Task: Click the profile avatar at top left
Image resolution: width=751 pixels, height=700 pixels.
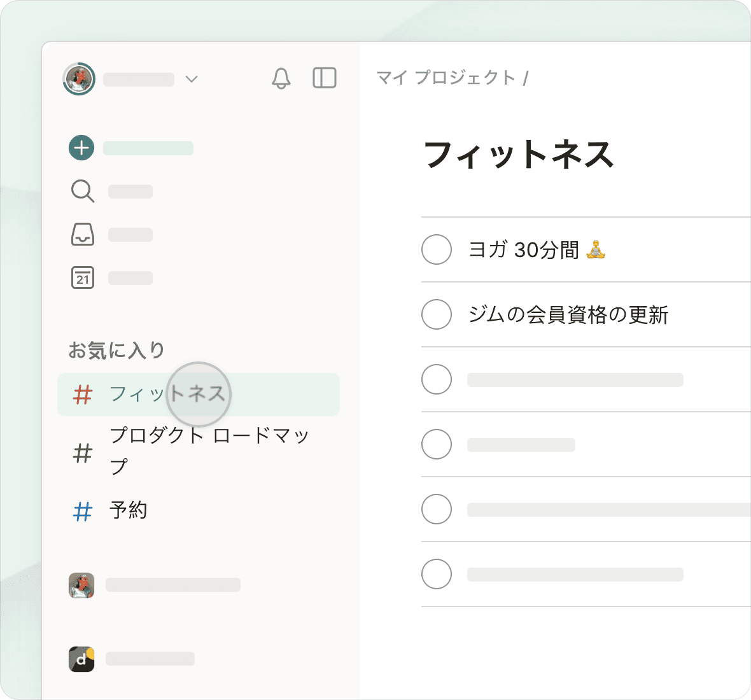Action: (79, 79)
